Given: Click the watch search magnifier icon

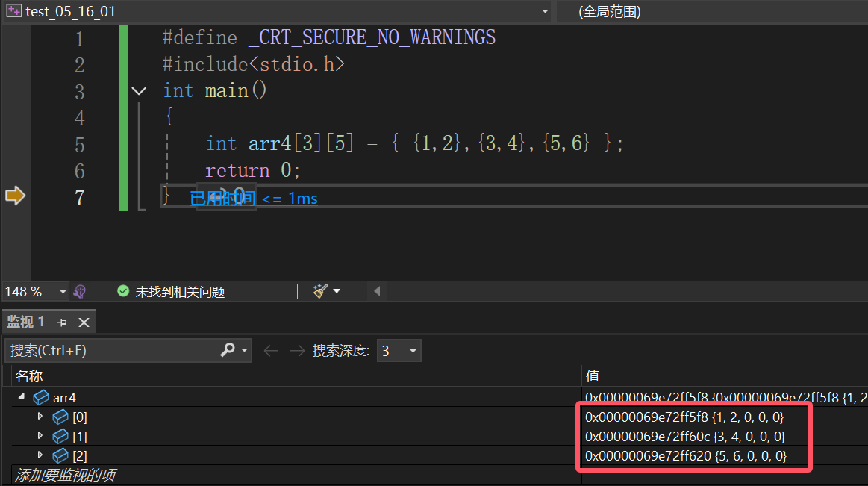Looking at the screenshot, I should tap(228, 350).
